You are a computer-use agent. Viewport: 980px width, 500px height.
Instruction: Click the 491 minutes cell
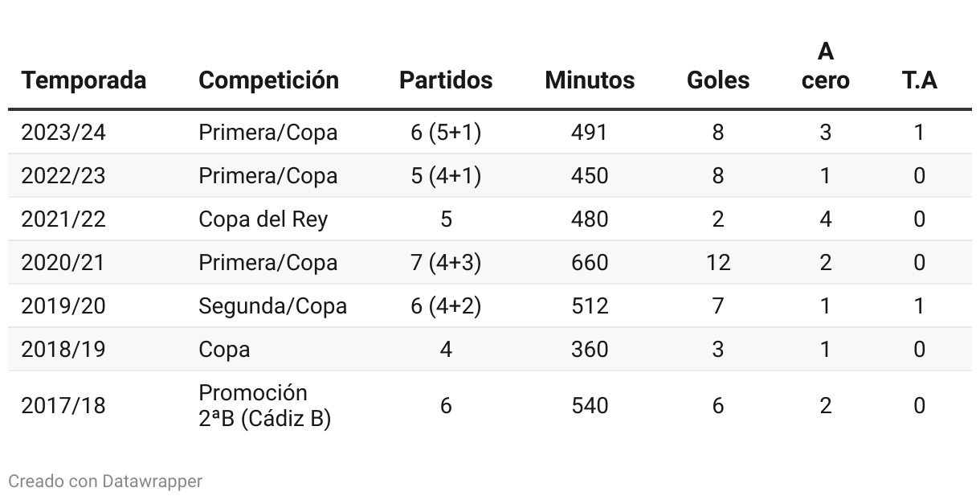(590, 133)
